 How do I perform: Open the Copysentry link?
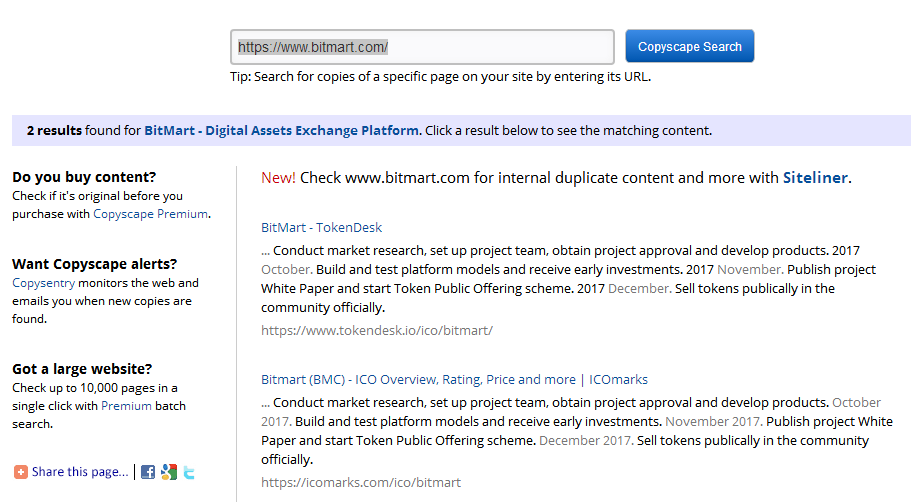44,283
